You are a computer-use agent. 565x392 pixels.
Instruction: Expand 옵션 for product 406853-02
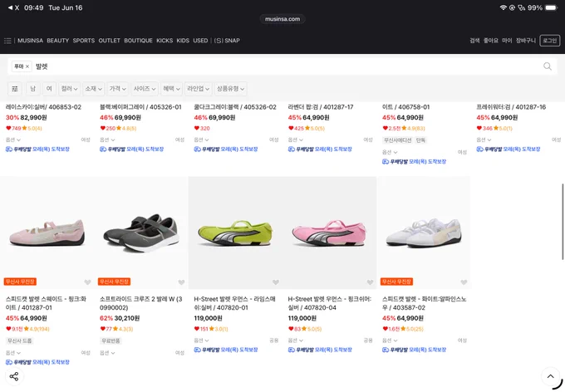point(13,140)
